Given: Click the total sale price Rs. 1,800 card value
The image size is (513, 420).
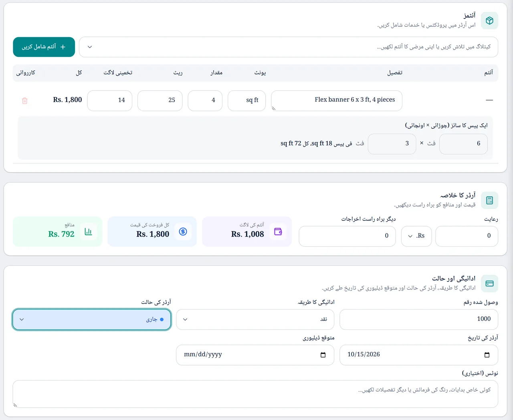Looking at the screenshot, I should (153, 234).
